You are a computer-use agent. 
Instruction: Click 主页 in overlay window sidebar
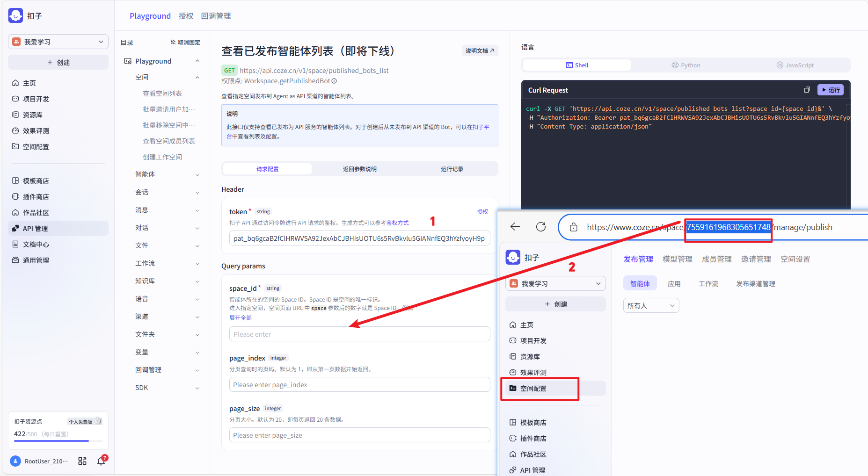pyautogui.click(x=555, y=325)
